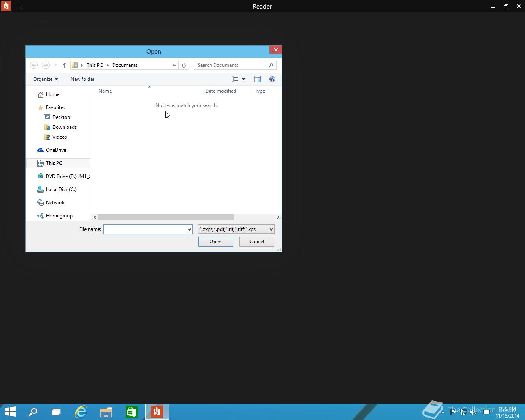Screen dimensions: 525x420
Task: Select This PC in navigation pane
Action: point(58,163)
